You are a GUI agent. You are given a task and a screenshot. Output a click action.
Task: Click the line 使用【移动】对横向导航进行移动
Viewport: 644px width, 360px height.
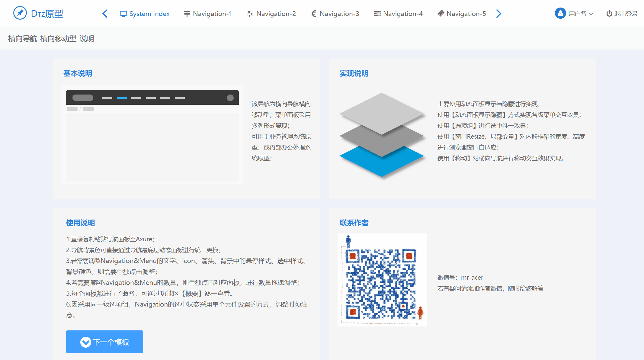pyautogui.click(x=501, y=158)
